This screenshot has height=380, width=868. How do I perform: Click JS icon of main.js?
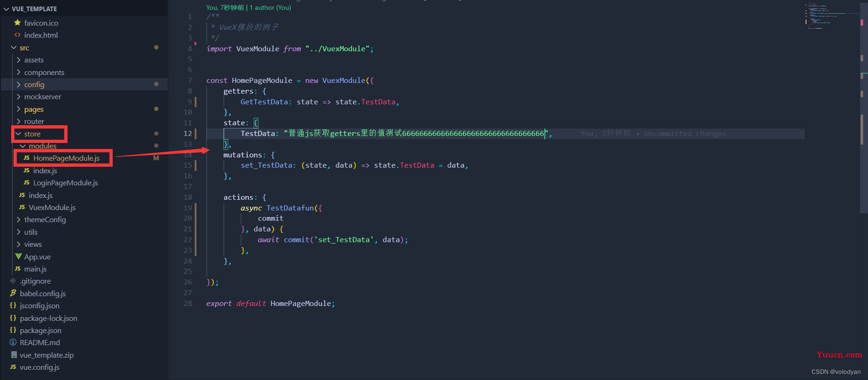18,269
